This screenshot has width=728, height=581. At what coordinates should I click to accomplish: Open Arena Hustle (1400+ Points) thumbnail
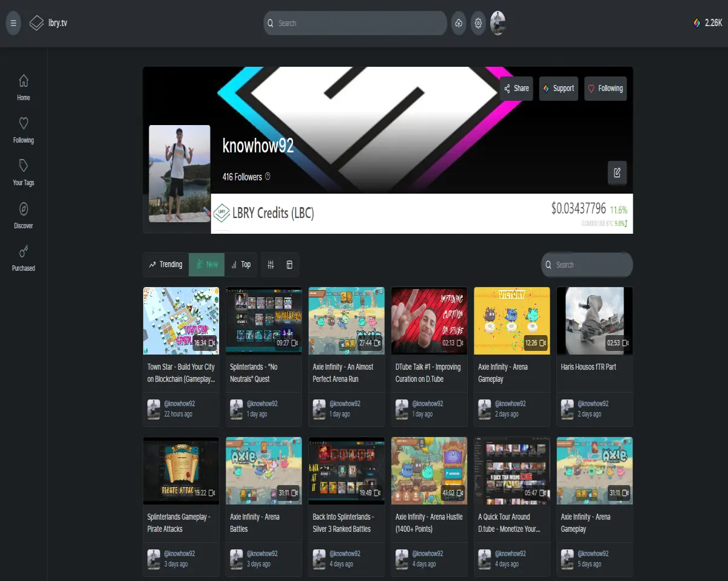429,471
